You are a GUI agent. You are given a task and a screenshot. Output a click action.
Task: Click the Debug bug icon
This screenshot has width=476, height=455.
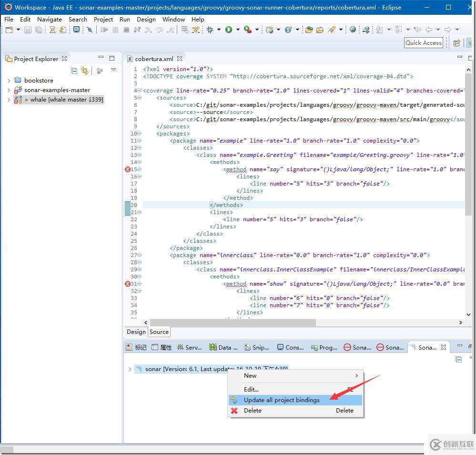pyautogui.click(x=210, y=30)
